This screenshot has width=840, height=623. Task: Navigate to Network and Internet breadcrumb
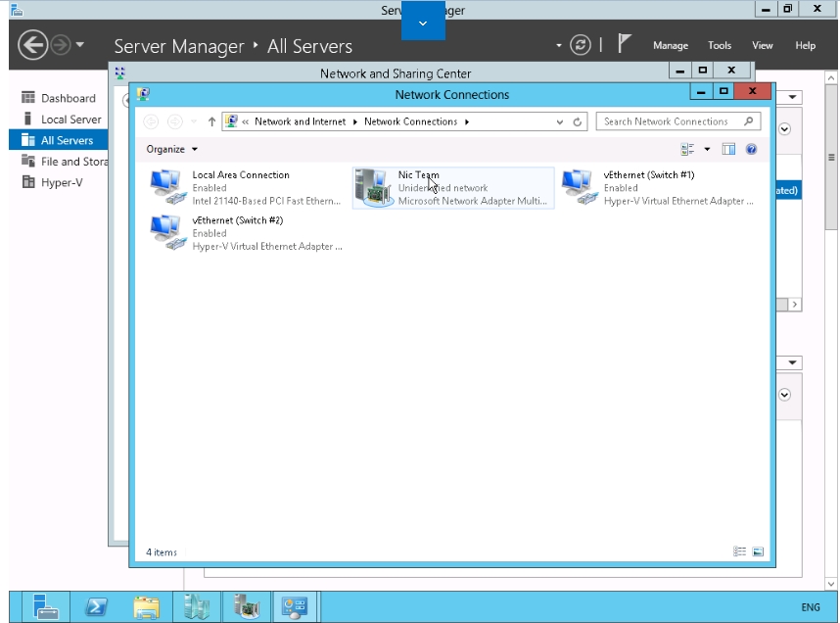300,122
